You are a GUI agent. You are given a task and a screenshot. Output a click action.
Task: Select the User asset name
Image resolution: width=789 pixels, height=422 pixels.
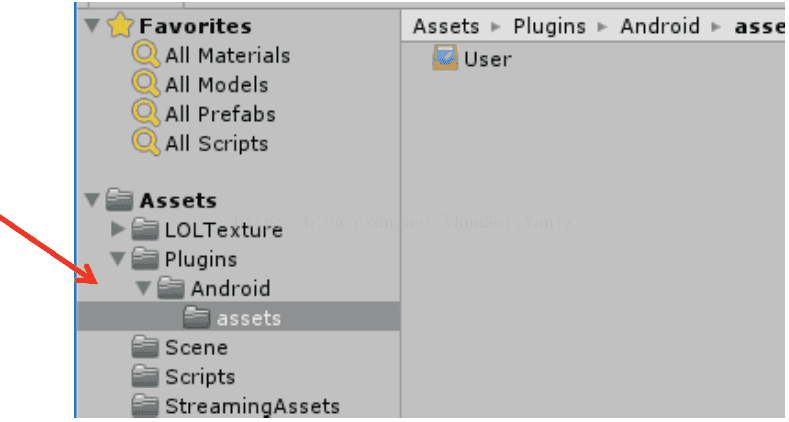click(487, 59)
